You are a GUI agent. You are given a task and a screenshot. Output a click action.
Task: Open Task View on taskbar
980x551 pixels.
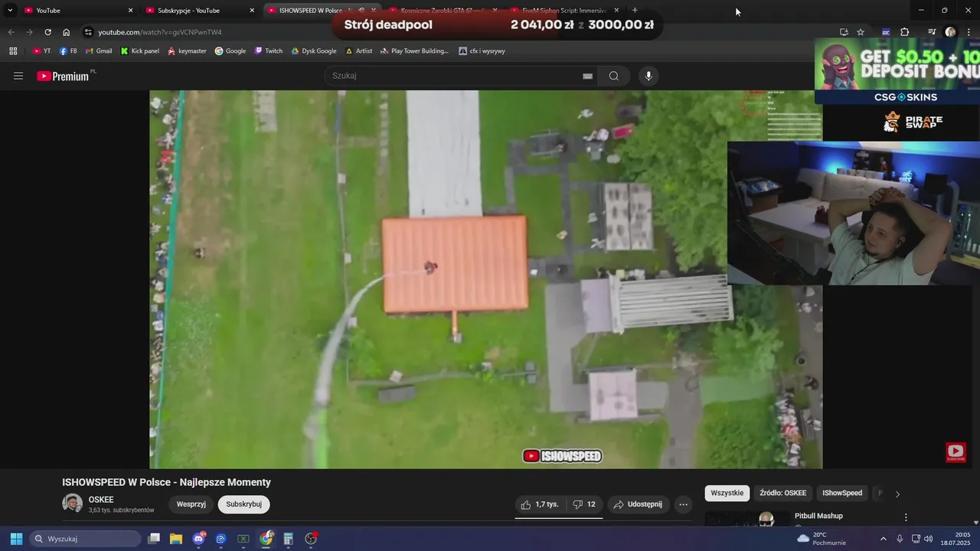[154, 539]
